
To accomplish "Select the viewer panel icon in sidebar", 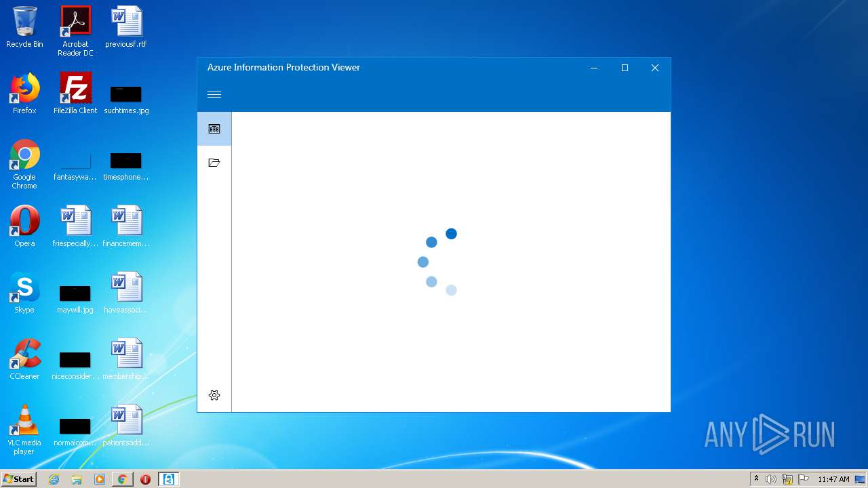I will (214, 129).
